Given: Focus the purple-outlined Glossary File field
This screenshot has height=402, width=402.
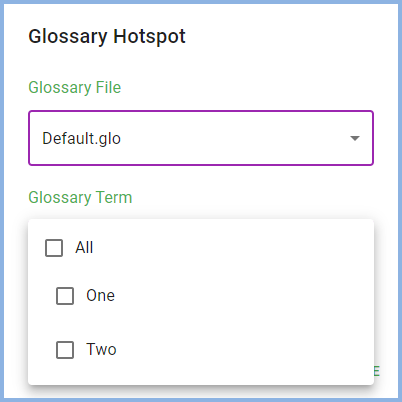Looking at the screenshot, I should 201,138.
